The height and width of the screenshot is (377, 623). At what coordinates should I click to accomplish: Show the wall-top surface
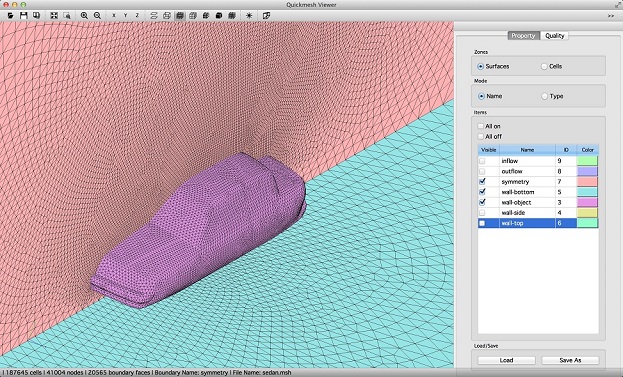(482, 223)
